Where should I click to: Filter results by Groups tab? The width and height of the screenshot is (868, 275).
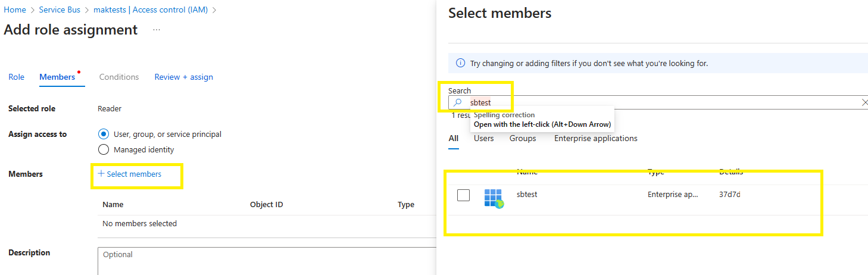click(523, 138)
